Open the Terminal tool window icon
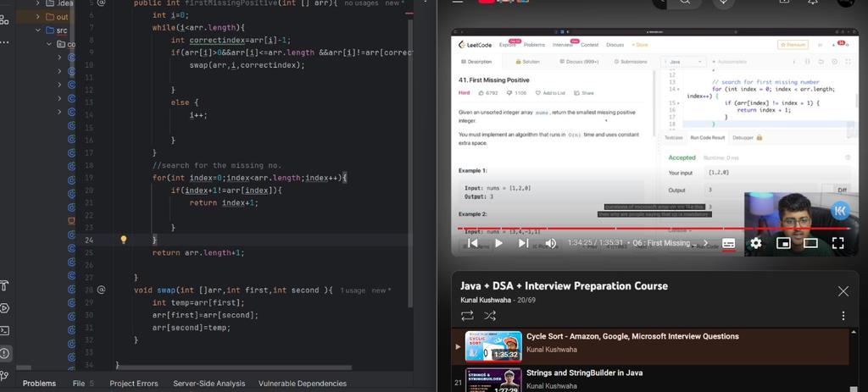Screen dimensions: 868x392 coord(4,331)
